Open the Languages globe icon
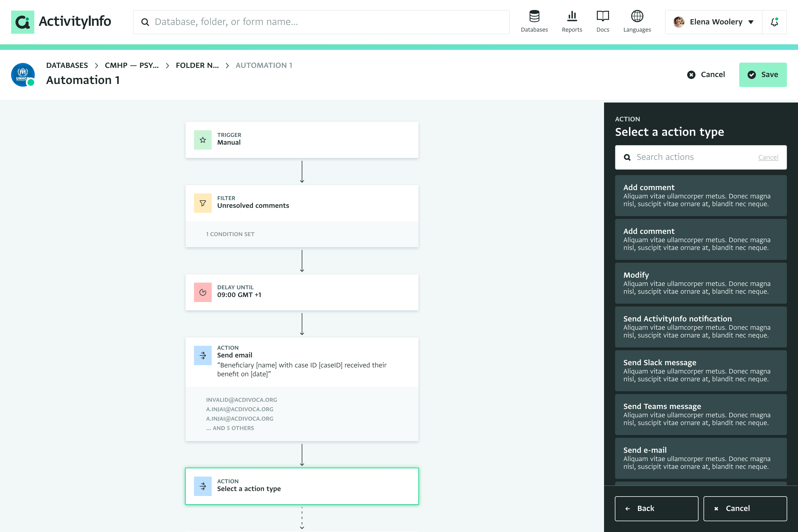The image size is (798, 532). [637, 17]
